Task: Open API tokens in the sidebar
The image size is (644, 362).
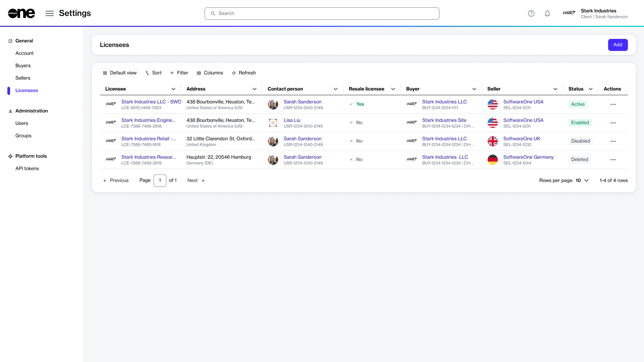Action: point(27,169)
